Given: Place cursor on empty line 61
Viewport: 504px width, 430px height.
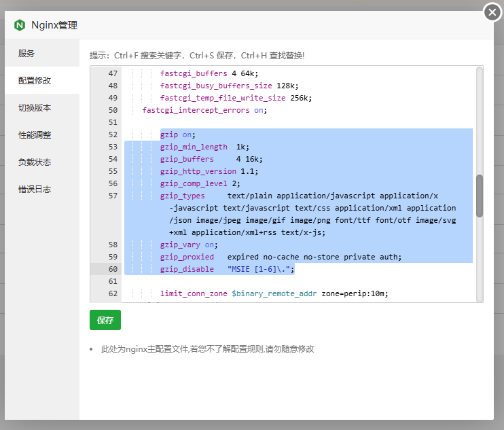Looking at the screenshot, I should 272,281.
